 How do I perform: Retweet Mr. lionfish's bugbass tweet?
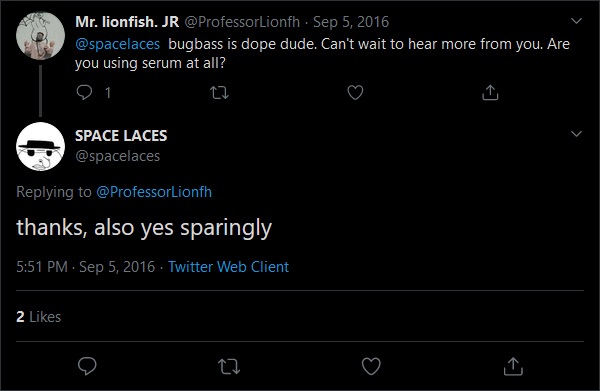(220, 93)
